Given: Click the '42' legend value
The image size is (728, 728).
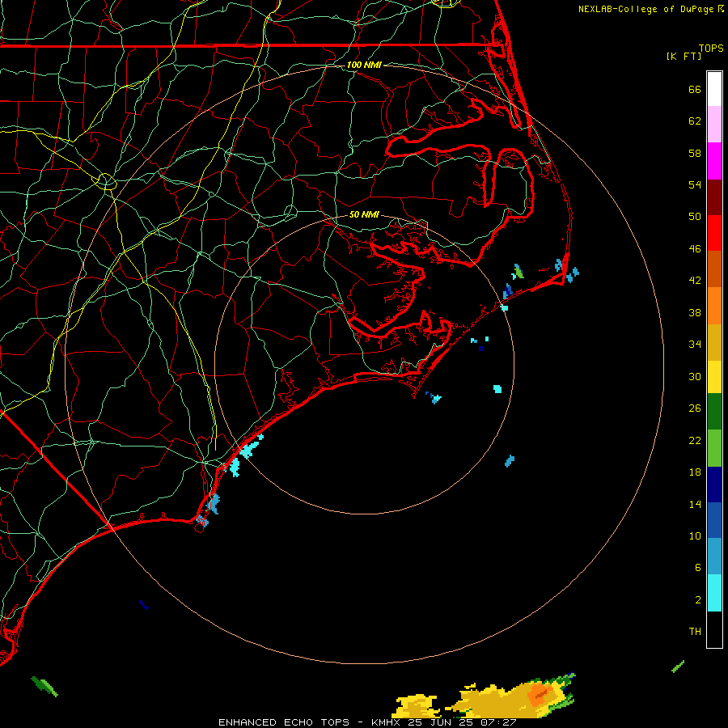Looking at the screenshot, I should (x=695, y=281).
